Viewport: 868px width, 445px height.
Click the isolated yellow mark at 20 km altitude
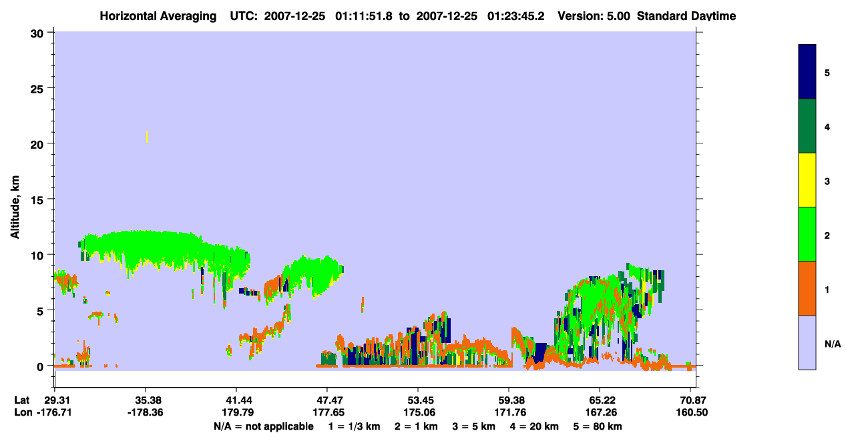[x=147, y=136]
